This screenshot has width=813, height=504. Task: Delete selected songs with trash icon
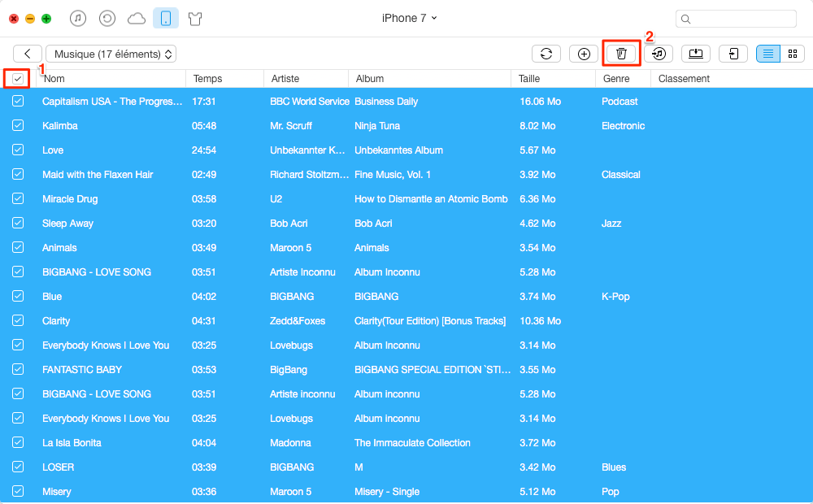621,54
